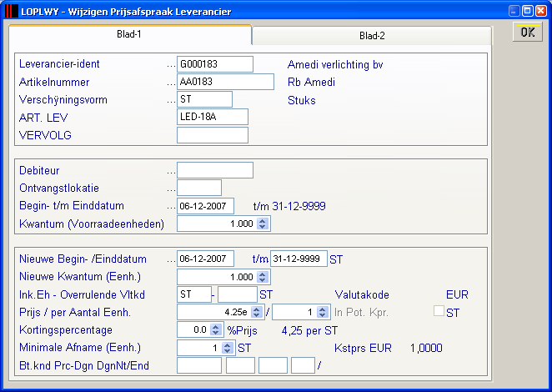
Task: Click the ... lookup beside Ontvangstlokatie
Action: point(171,190)
